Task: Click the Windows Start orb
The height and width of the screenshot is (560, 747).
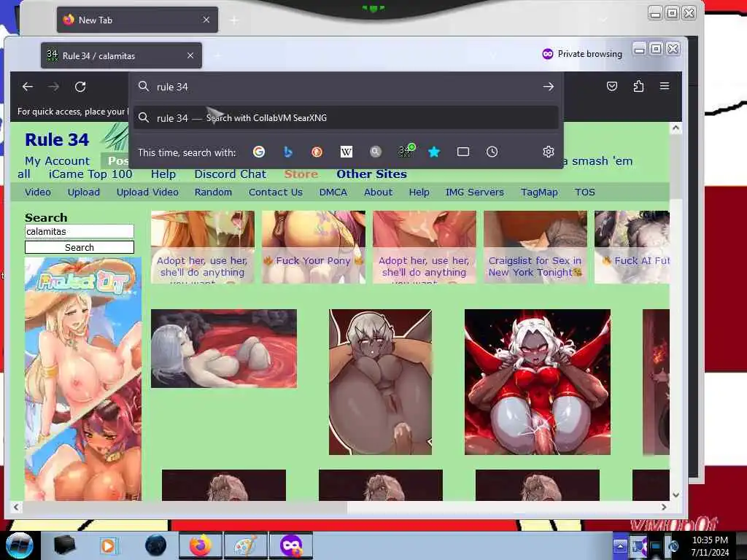Action: pyautogui.click(x=18, y=545)
